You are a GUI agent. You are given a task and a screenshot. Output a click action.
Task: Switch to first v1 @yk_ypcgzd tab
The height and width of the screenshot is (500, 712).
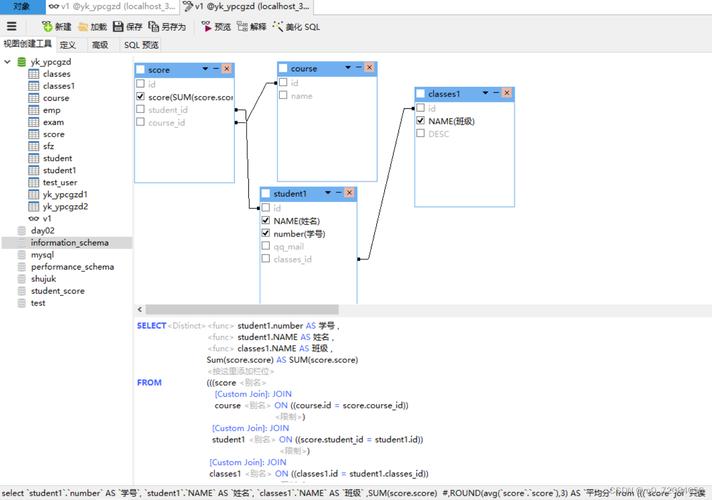113,6
